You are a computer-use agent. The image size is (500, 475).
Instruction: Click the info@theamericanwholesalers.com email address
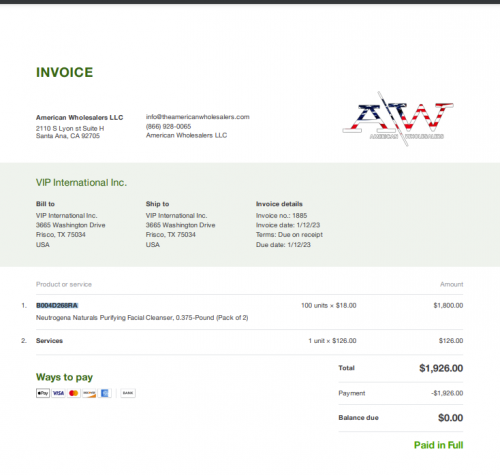tap(198, 117)
